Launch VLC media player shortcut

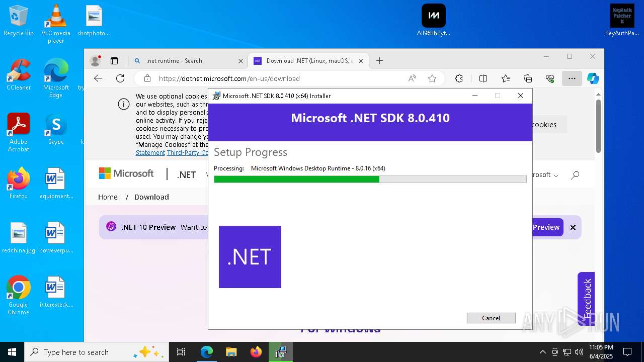[x=56, y=24]
